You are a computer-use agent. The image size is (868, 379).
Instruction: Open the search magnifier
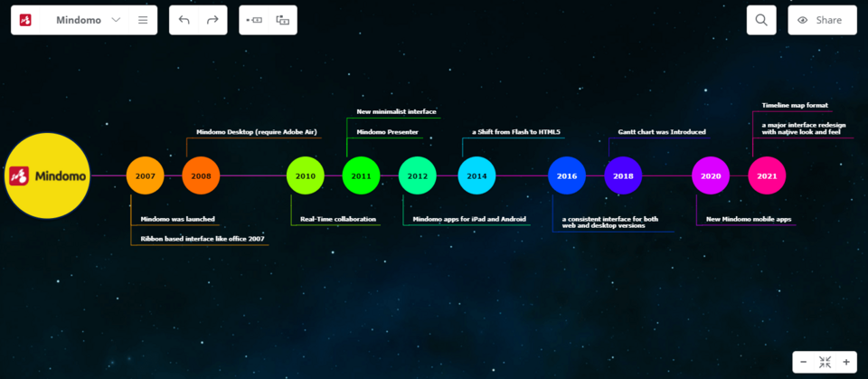761,20
